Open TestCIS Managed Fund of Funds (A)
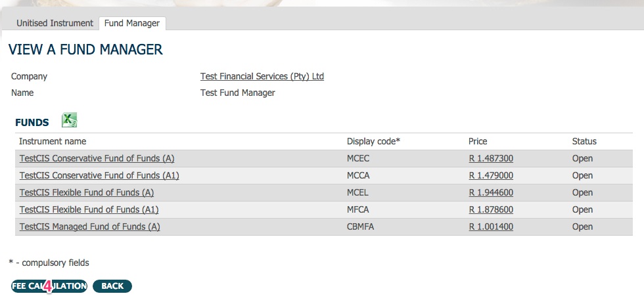The width and height of the screenshot is (644, 300). tap(89, 226)
